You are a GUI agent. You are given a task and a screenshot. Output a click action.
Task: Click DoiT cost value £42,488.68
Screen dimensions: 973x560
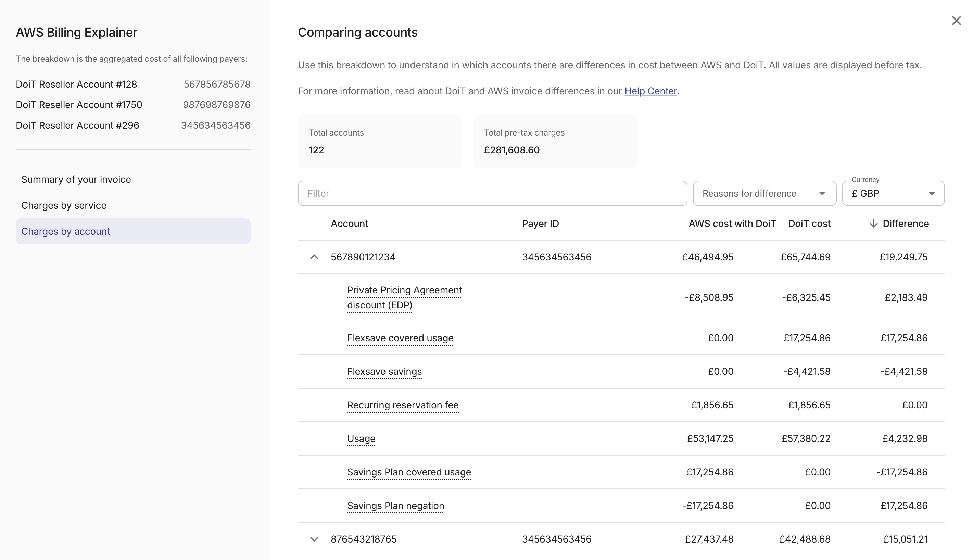tap(805, 539)
